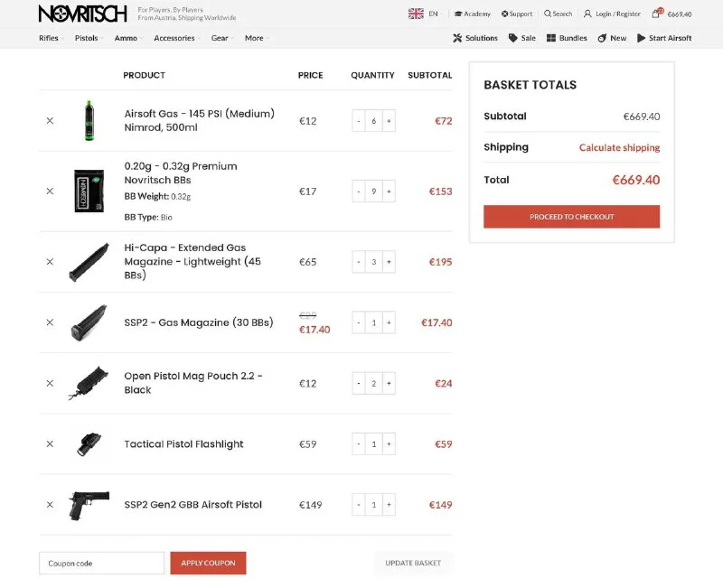Image resolution: width=723 pixels, height=588 pixels.
Task: Remove Airsoft Gas Nimrod from basket
Action: click(x=50, y=121)
